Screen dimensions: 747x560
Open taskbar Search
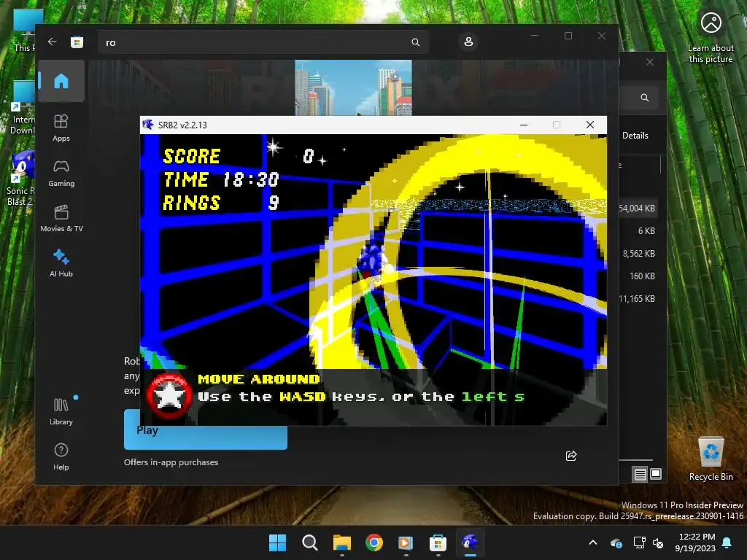pyautogui.click(x=309, y=542)
